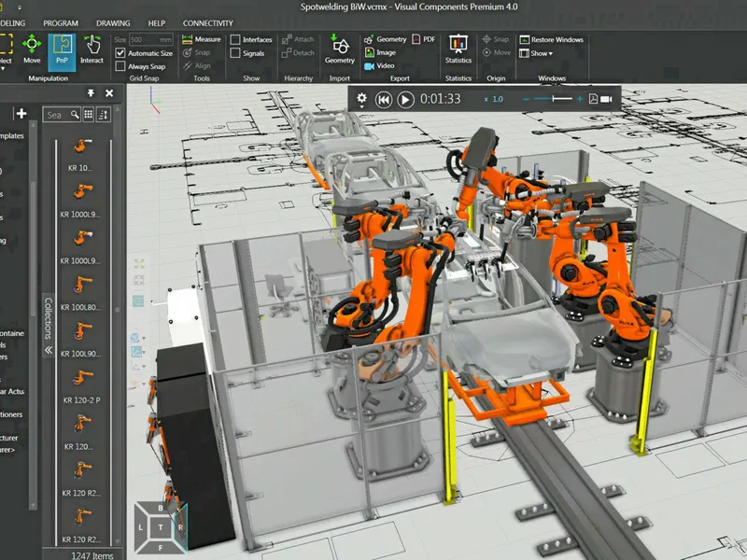Open the Measure tool

point(202,39)
